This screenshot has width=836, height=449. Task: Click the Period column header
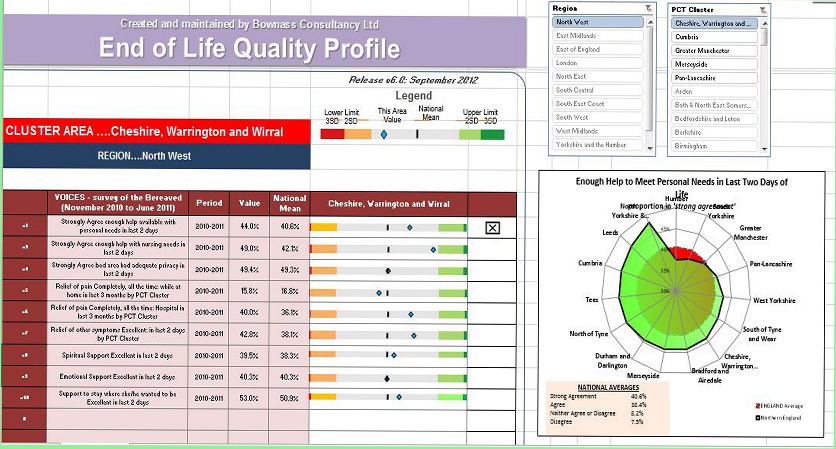point(210,203)
